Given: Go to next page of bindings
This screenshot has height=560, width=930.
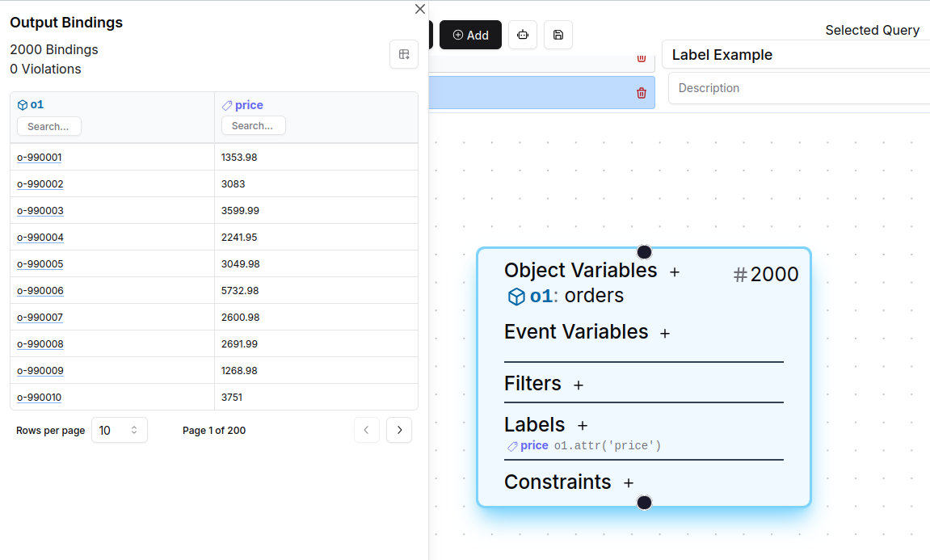Looking at the screenshot, I should click(399, 431).
